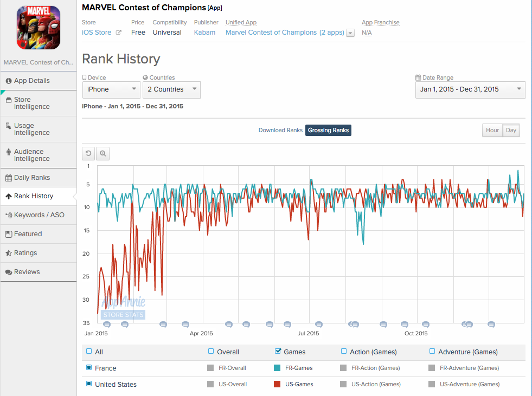This screenshot has width=532, height=396.
Task: Open the Kabam publisher link
Action: [x=204, y=33]
